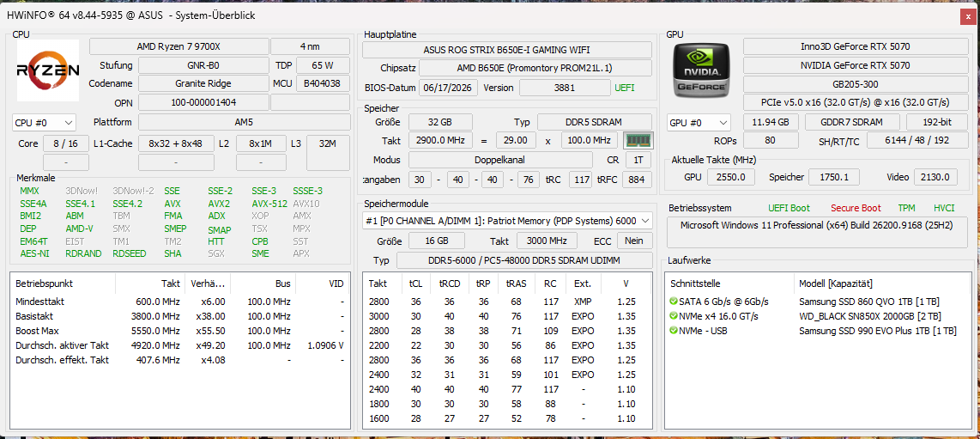Image resolution: width=980 pixels, height=439 pixels.
Task: Click the 11.94 GB VRAM field
Action: [x=771, y=122]
